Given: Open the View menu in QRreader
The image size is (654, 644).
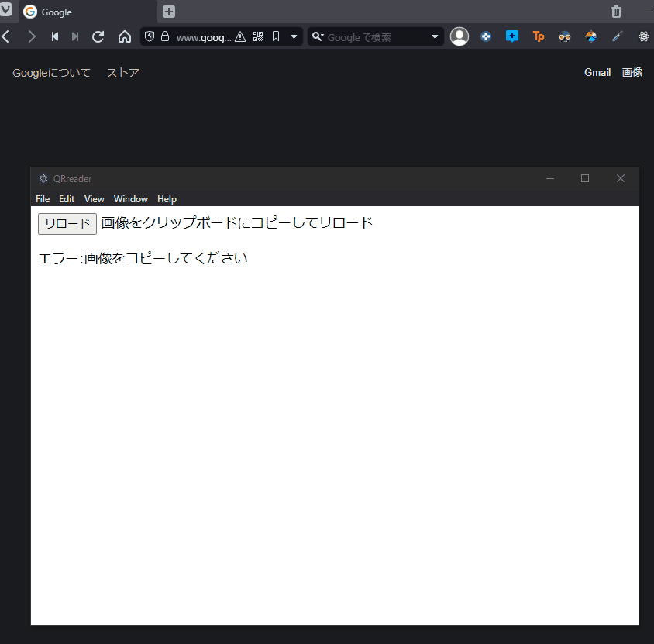Looking at the screenshot, I should coord(94,199).
